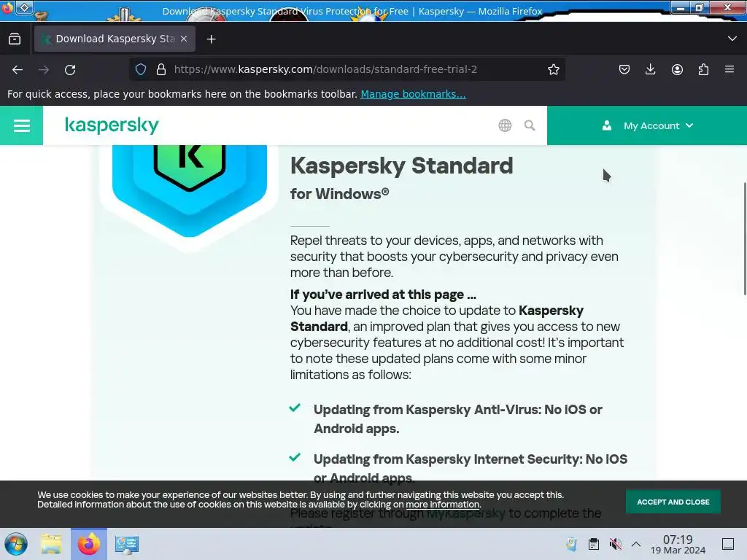The width and height of the screenshot is (747, 560).
Task: Show desktop via notification button
Action: tap(728, 544)
